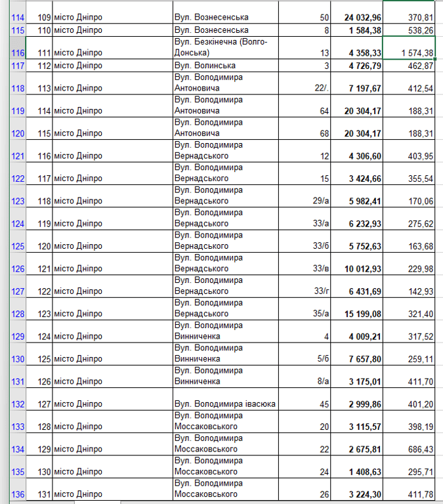Select the cell reading Вул. Волинська
This screenshot has width=443, height=504.
coord(225,66)
